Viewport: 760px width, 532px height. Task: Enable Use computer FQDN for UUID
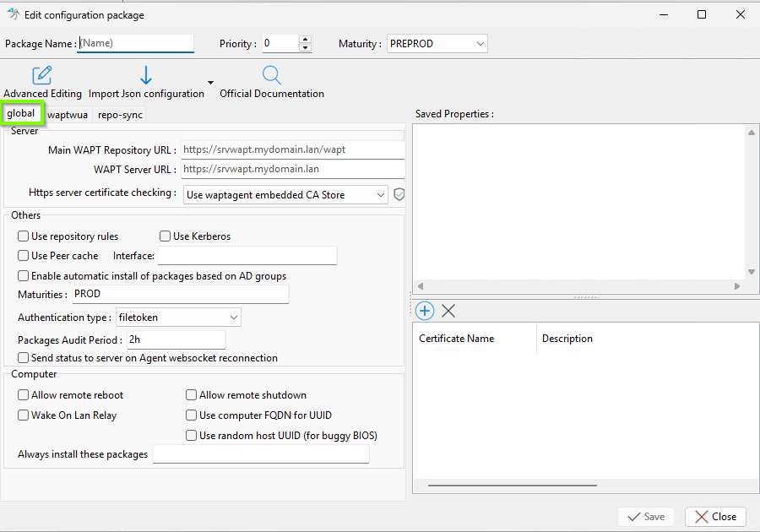point(191,415)
